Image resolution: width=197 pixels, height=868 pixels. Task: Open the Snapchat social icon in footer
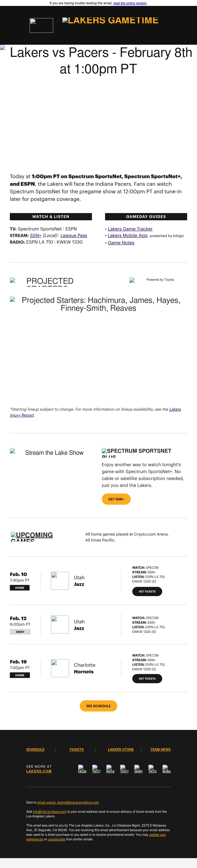coord(138,769)
